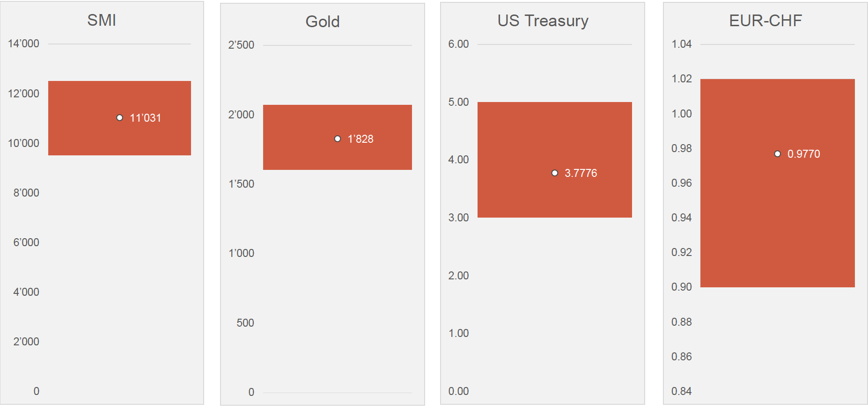Select the EUR-CHF chart title
The height and width of the screenshot is (409, 868).
(765, 20)
